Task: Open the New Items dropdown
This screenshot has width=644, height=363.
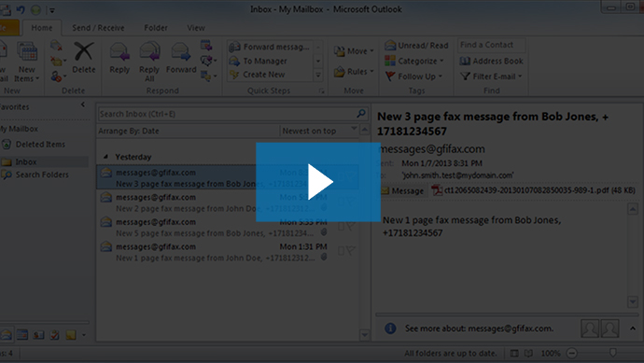Action: (x=27, y=62)
